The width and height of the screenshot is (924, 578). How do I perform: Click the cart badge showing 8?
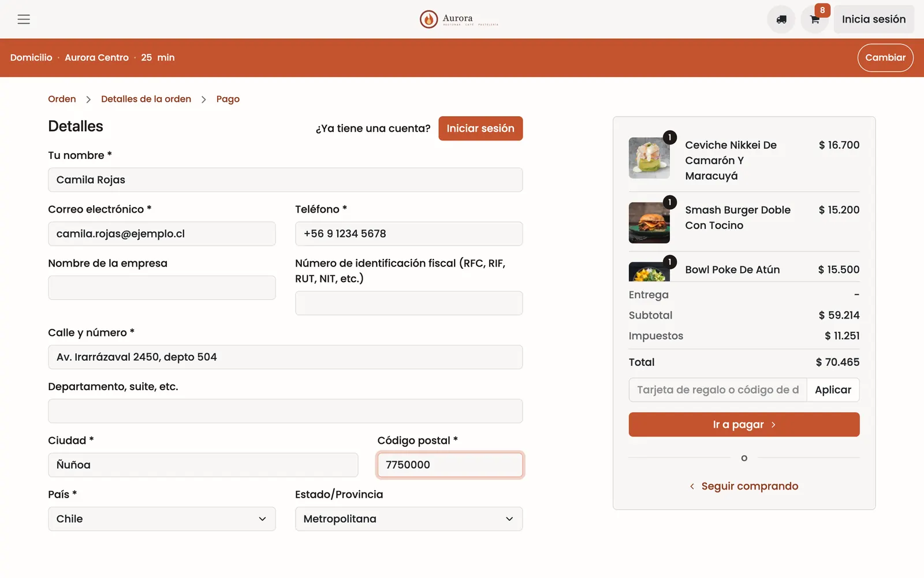point(822,10)
